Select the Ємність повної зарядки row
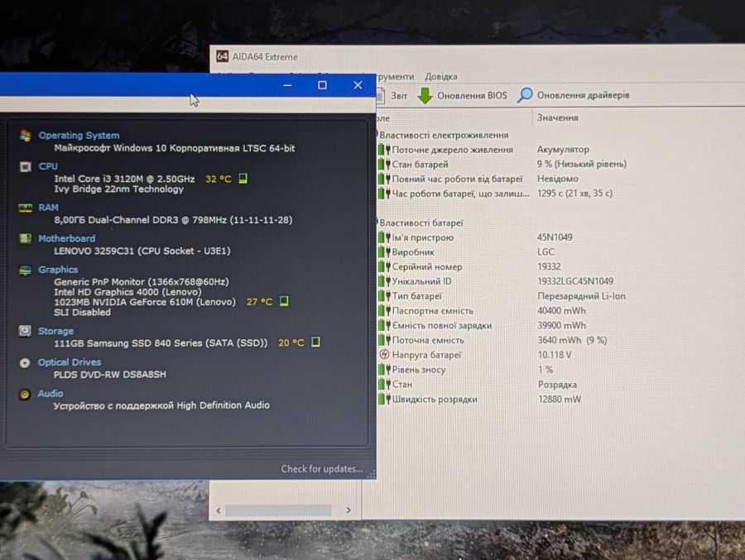The height and width of the screenshot is (560, 745). [x=483, y=325]
